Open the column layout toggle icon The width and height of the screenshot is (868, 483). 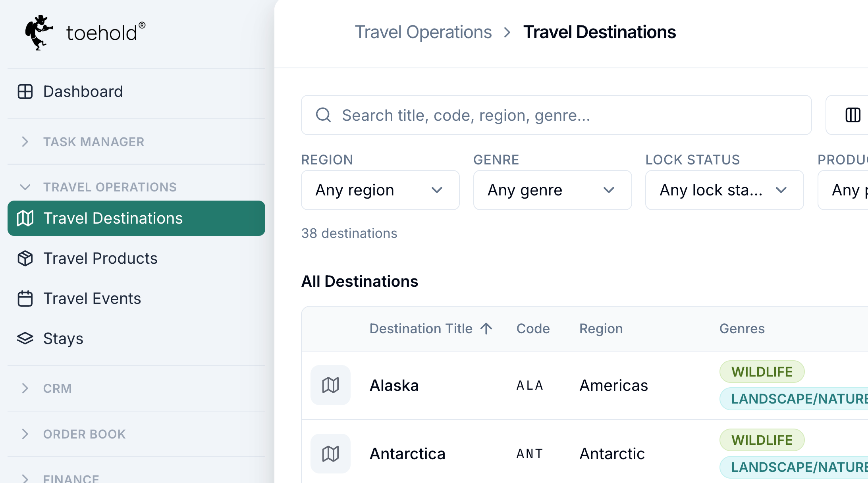pyautogui.click(x=853, y=115)
